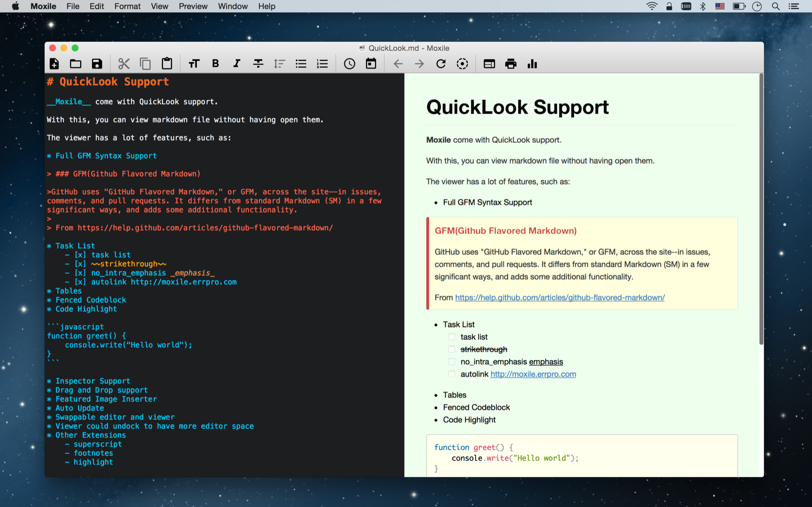Open the View menu
The image size is (812, 507).
pyautogui.click(x=160, y=6)
